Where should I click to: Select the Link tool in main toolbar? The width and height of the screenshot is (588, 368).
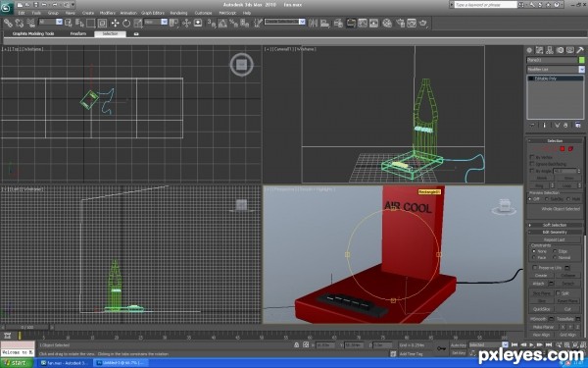(x=8, y=24)
